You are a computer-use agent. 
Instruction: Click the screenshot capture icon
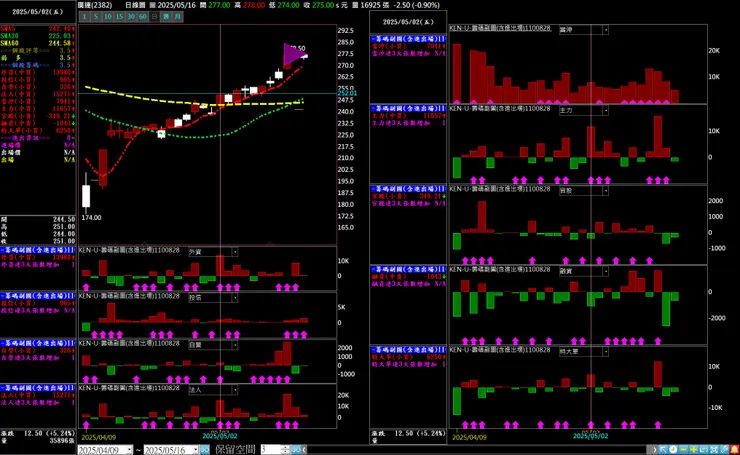coord(714,449)
